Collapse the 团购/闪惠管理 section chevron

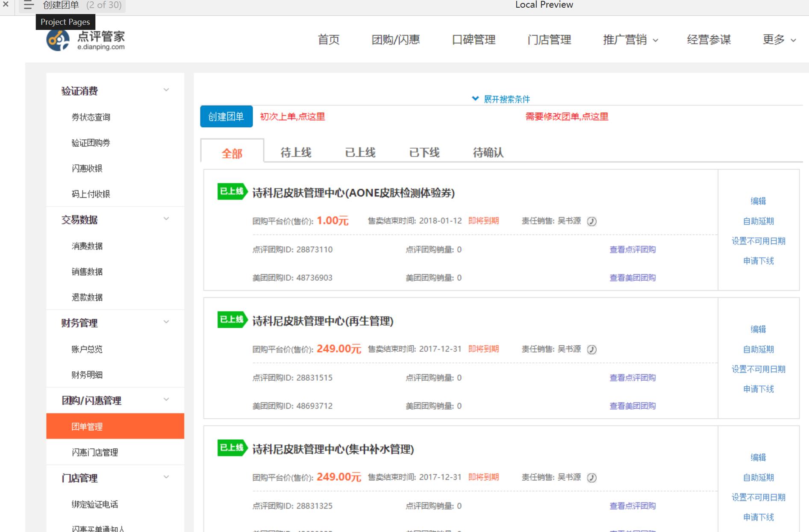[166, 400]
